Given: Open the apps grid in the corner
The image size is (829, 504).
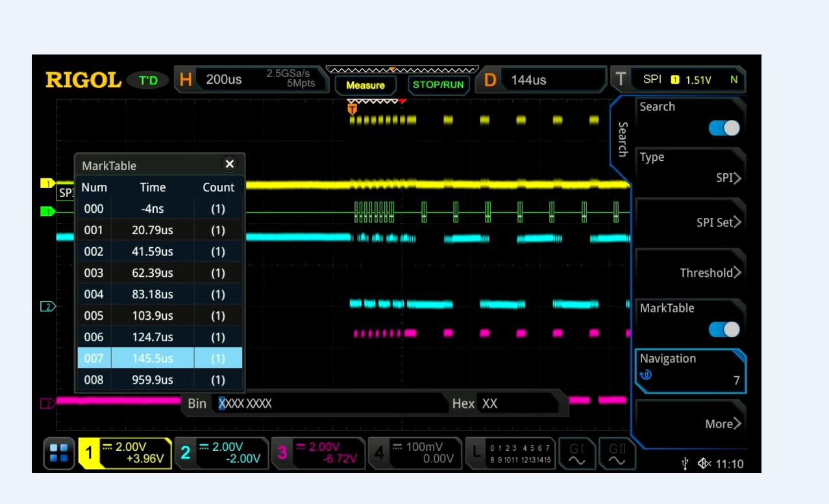Looking at the screenshot, I should click(60, 453).
